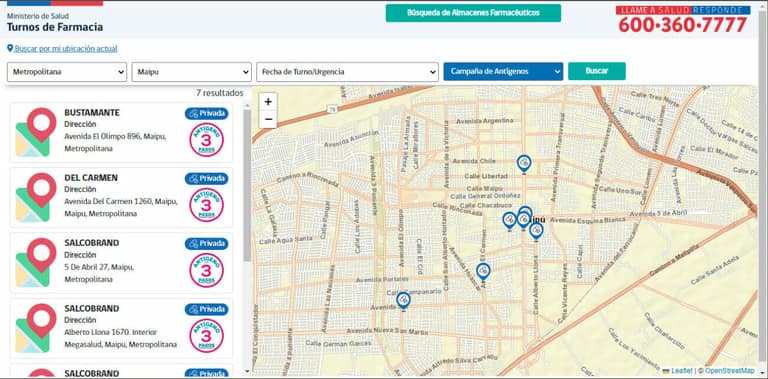
Task: Click the address 5 De Abril 27, Maipu
Action: pos(99,267)
